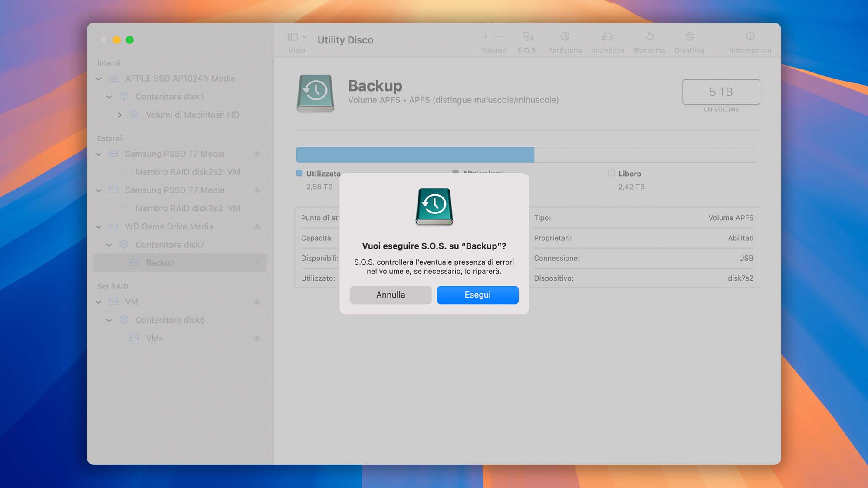The height and width of the screenshot is (488, 868).
Task: Click the yellow minimize window button
Action: 116,40
